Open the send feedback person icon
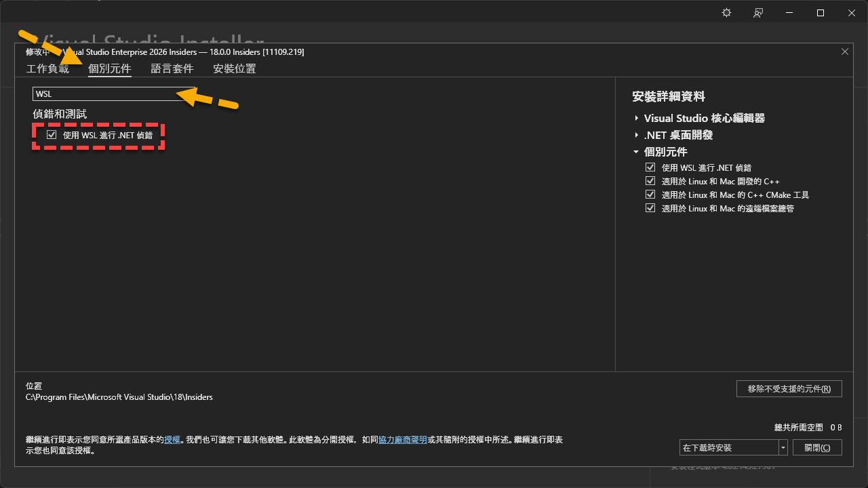The image size is (868, 488). [758, 13]
